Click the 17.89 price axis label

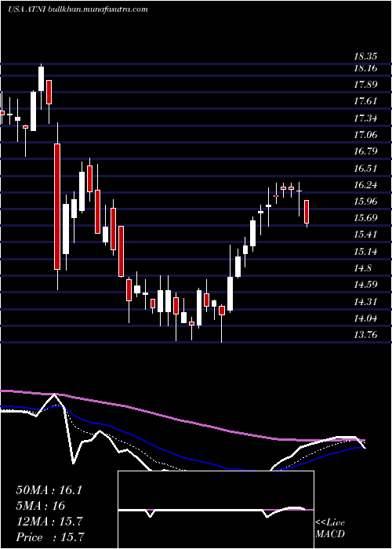pyautogui.click(x=365, y=85)
